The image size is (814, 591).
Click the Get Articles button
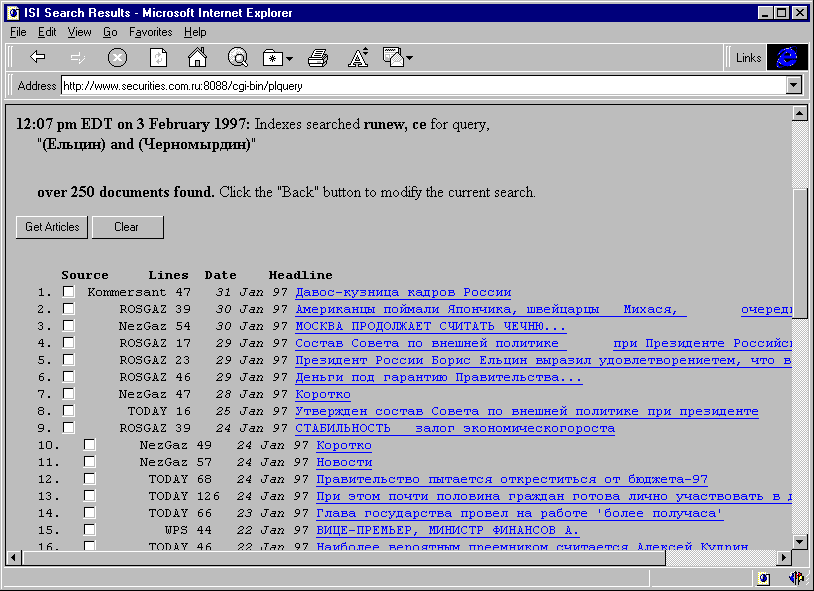pos(52,227)
